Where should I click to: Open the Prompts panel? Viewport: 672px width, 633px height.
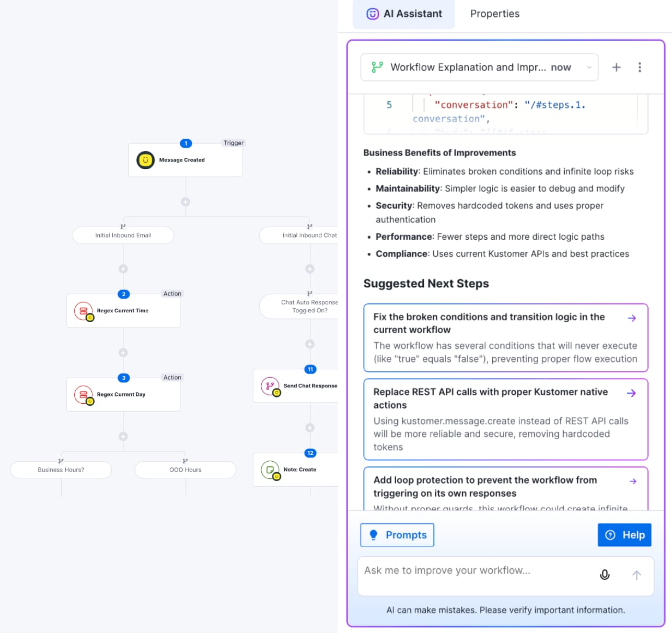point(397,534)
